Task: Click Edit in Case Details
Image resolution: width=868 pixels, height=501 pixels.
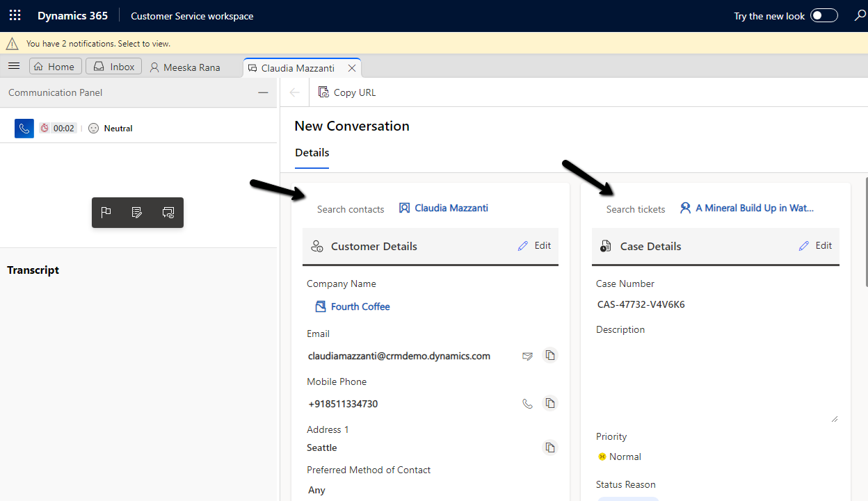Action: [x=815, y=246]
